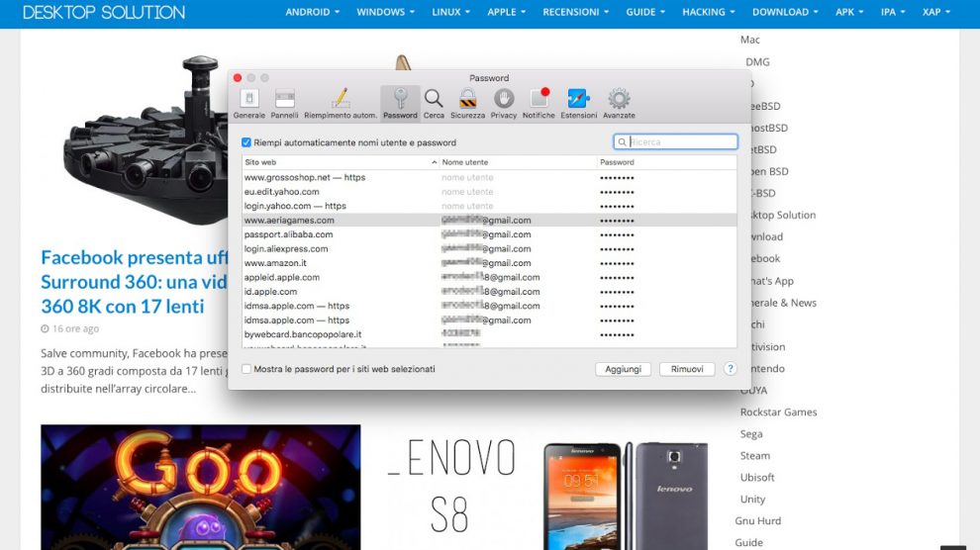Open the Generale preferences pane
980x550 pixels.
click(x=249, y=102)
